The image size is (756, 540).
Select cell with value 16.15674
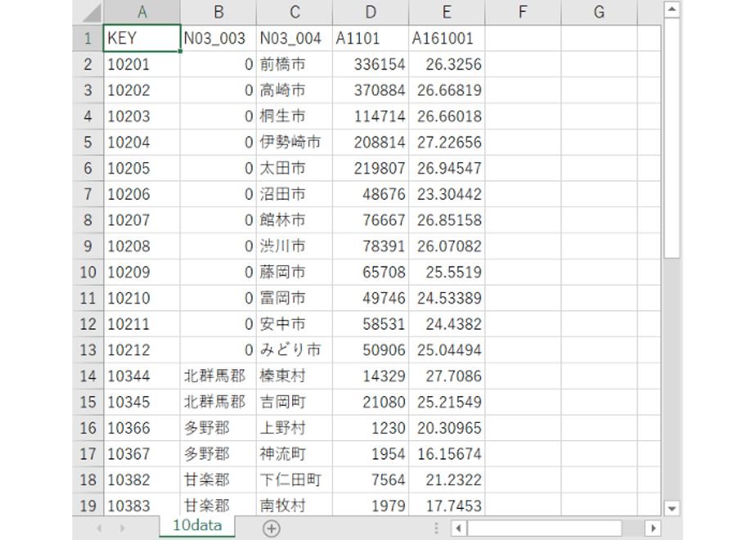(x=447, y=454)
